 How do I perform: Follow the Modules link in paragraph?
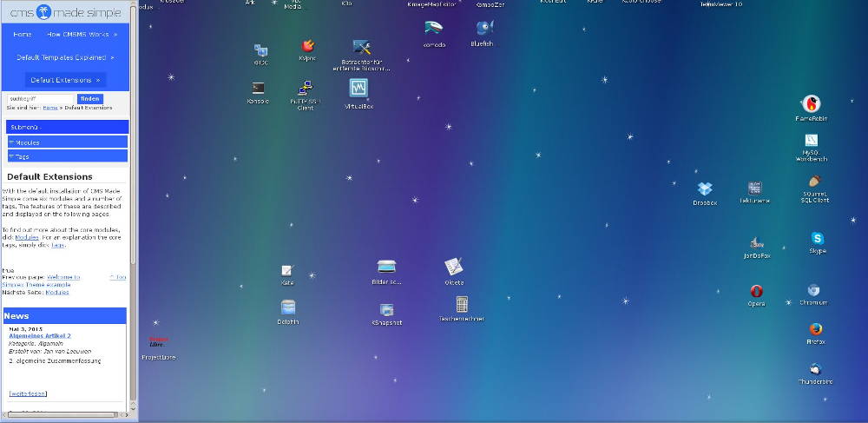[x=27, y=237]
